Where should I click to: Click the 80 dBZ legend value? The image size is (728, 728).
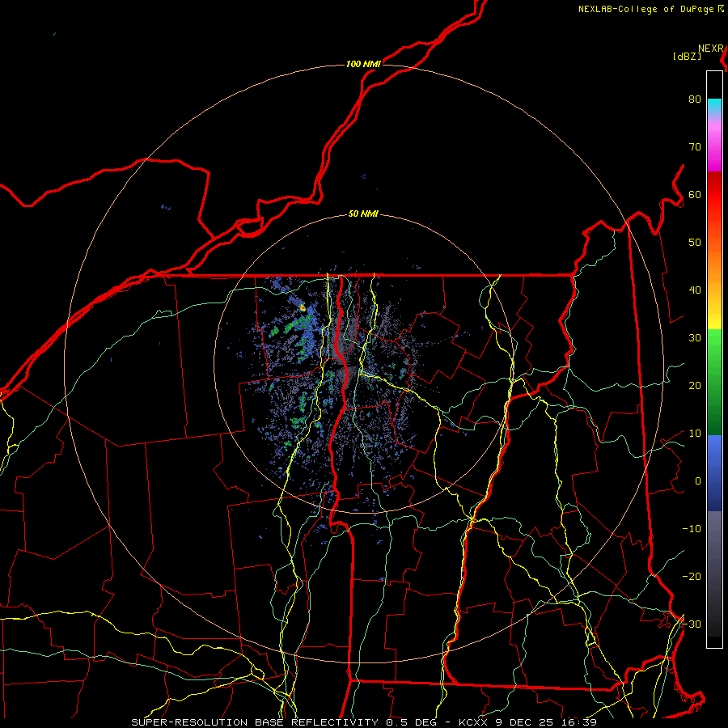click(695, 99)
